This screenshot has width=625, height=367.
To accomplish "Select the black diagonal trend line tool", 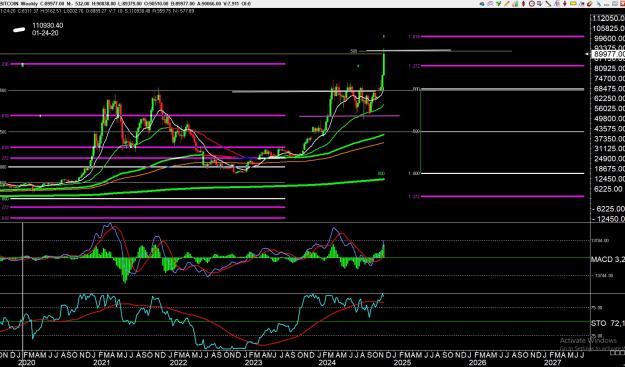I will pyautogui.click(x=548, y=4).
